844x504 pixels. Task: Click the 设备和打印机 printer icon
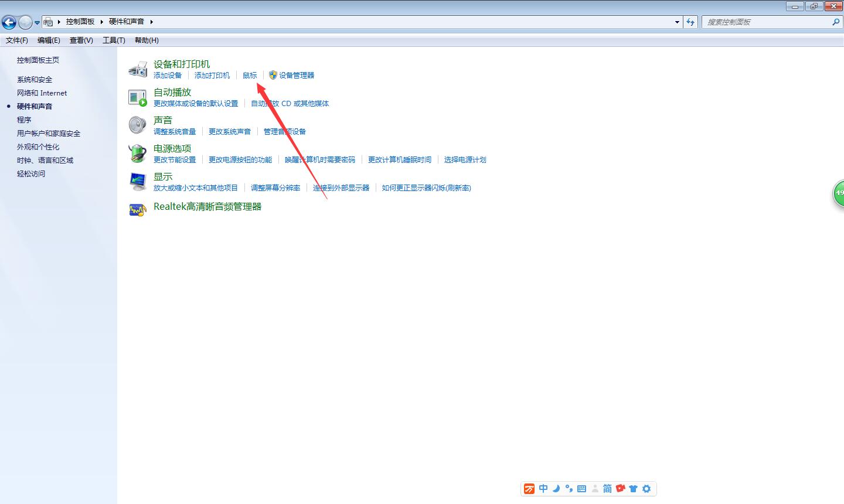point(138,69)
